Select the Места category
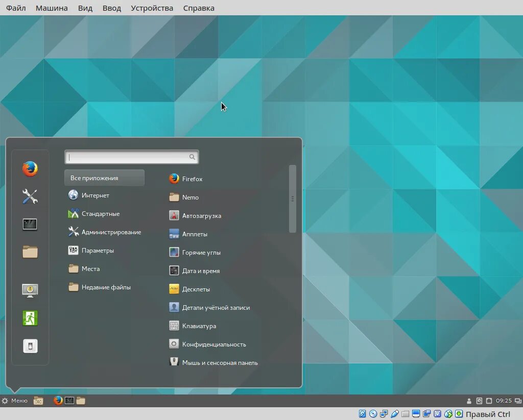The image size is (523, 420). click(x=84, y=268)
